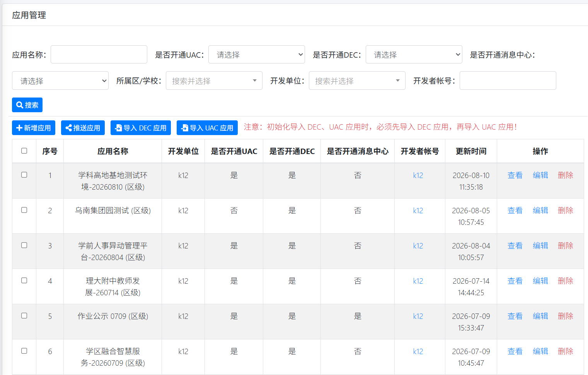Image resolution: width=588 pixels, height=375 pixels.
Task: Click 编辑 for 理大附中教师发展 row
Action: (x=540, y=281)
